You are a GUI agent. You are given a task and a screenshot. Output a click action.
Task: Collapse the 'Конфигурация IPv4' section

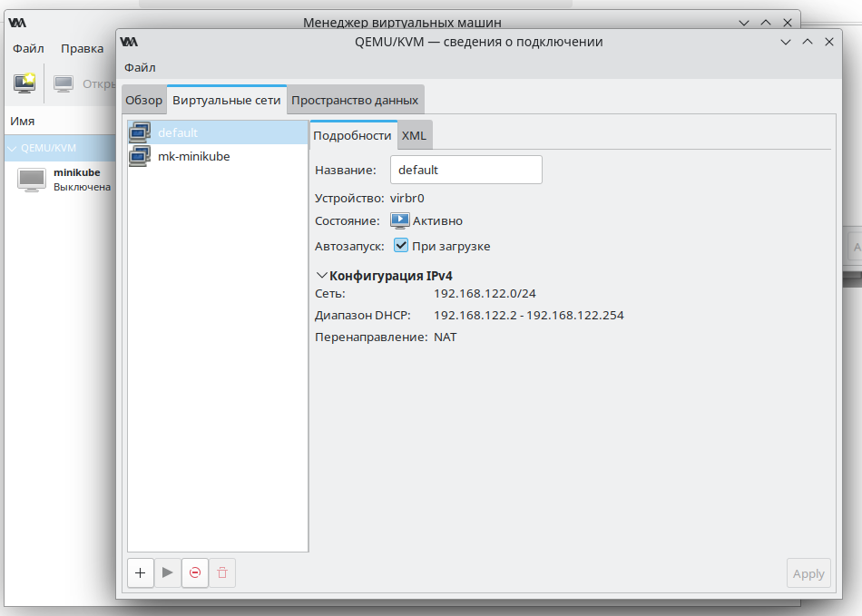pyautogui.click(x=321, y=275)
